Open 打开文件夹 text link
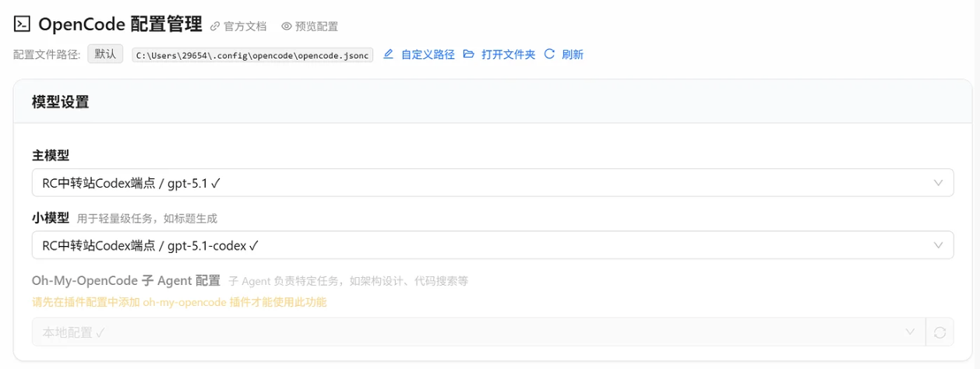 508,54
